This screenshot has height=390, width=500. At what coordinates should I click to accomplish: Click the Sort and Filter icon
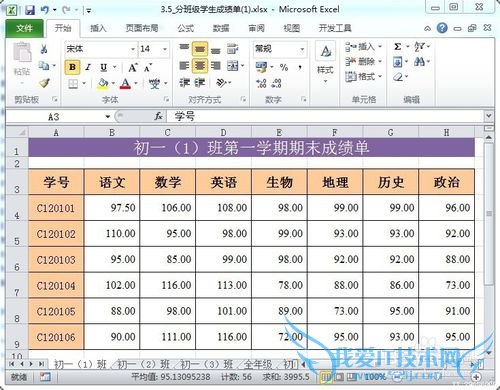(419, 47)
